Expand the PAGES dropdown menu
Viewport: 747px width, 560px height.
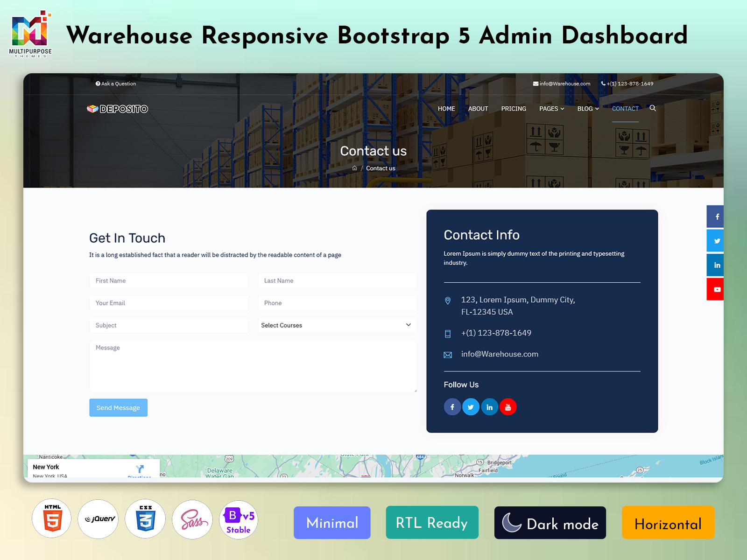[551, 108]
